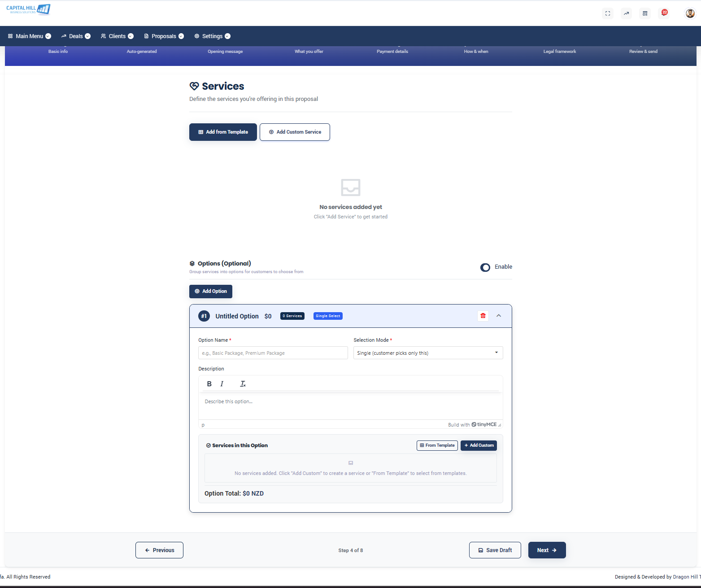
Task: Open the user profile avatar
Action: click(x=690, y=13)
